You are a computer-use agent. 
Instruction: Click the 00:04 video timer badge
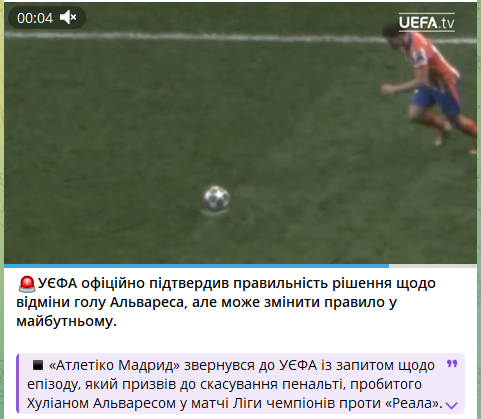[x=47, y=18]
